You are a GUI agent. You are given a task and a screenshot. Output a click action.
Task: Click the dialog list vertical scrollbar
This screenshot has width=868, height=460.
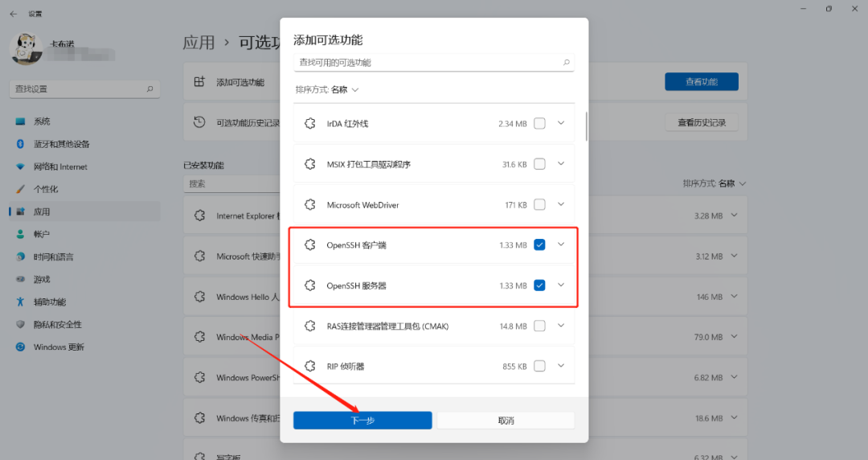tap(586, 126)
